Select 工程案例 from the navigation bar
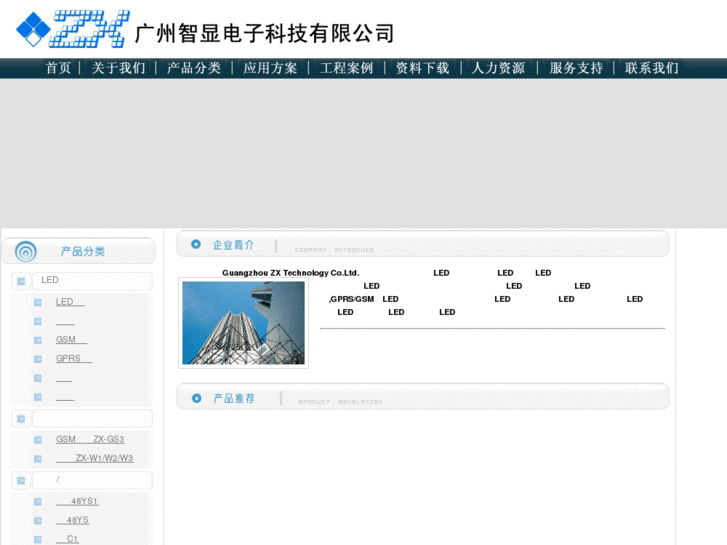Screen dimensions: 727x545 point(346,68)
